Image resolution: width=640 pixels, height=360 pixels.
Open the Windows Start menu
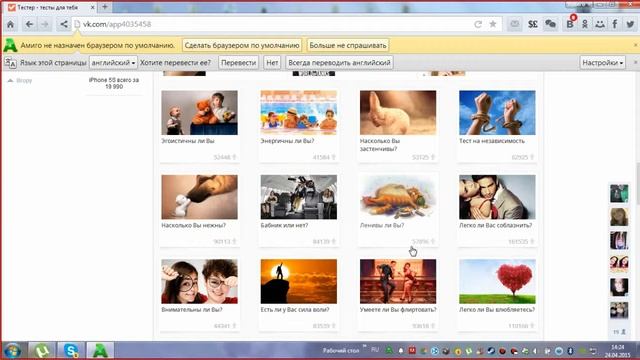click(x=12, y=351)
